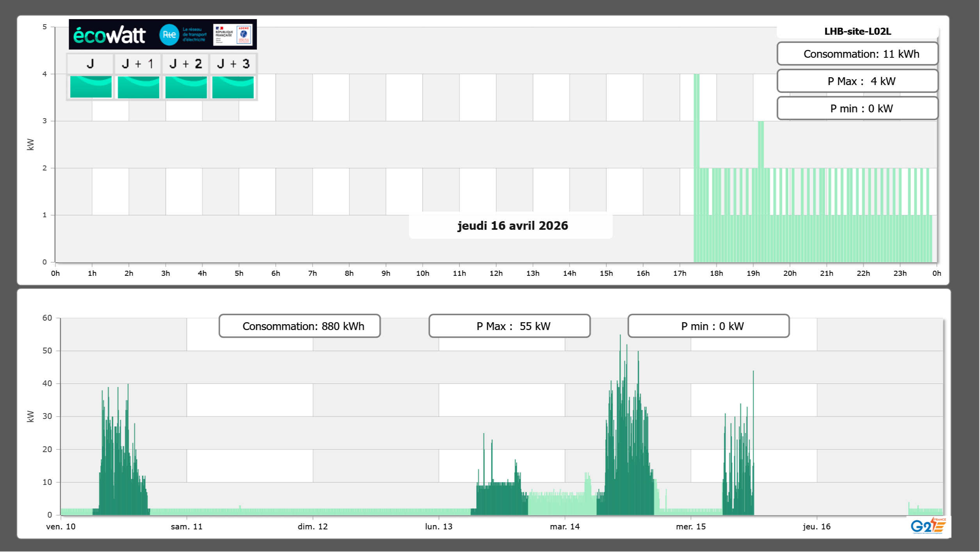Screen dimensions: 980x552
Task: Click the écoWatt logo
Action: click(110, 35)
